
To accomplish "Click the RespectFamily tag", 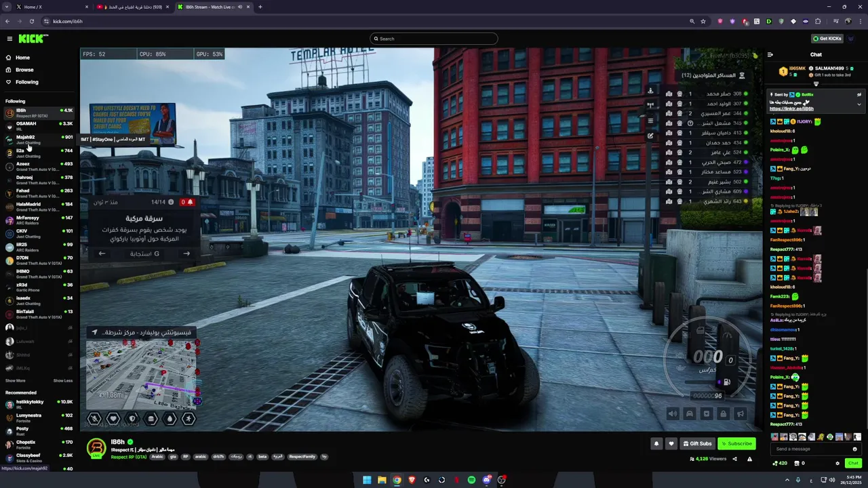I will (302, 457).
